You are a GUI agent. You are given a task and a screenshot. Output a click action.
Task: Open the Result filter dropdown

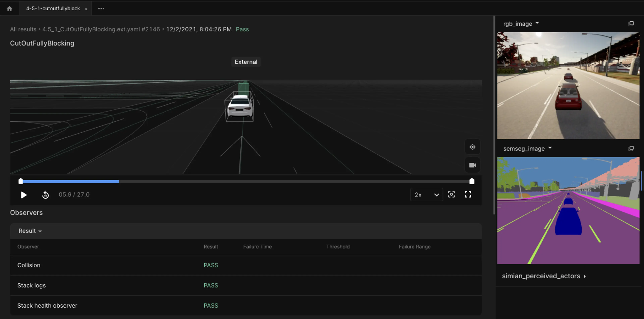tap(30, 231)
